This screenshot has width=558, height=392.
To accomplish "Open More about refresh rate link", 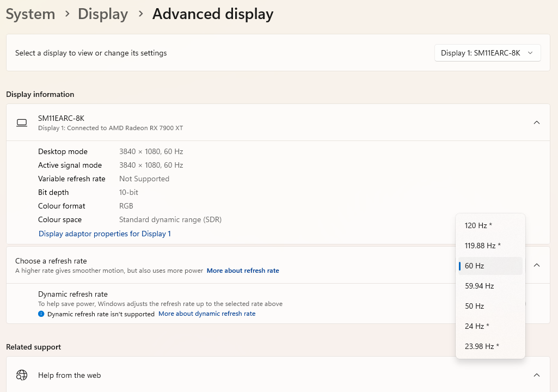I will coord(243,271).
